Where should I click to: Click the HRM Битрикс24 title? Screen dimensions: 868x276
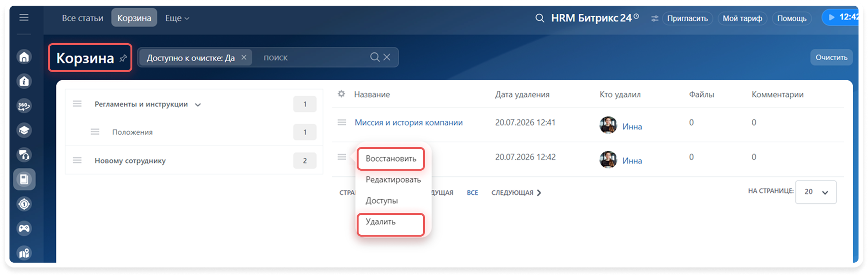(x=591, y=18)
